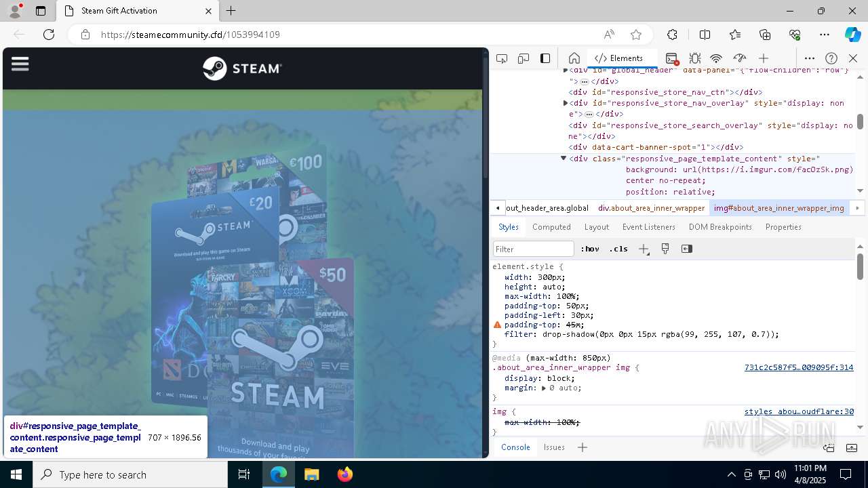The image size is (868, 488).
Task: Toggle device emulation in DevTools
Action: (524, 58)
